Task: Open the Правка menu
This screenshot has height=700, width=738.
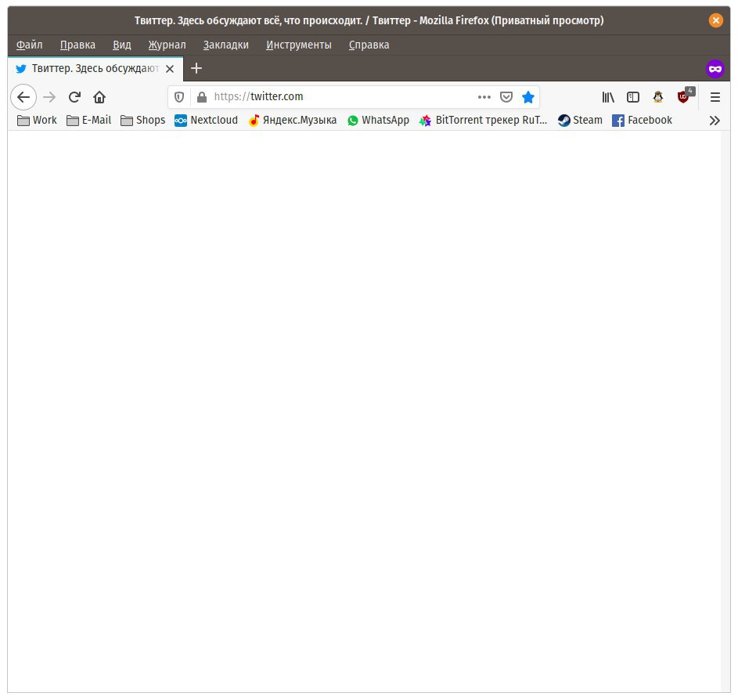Action: (x=77, y=45)
